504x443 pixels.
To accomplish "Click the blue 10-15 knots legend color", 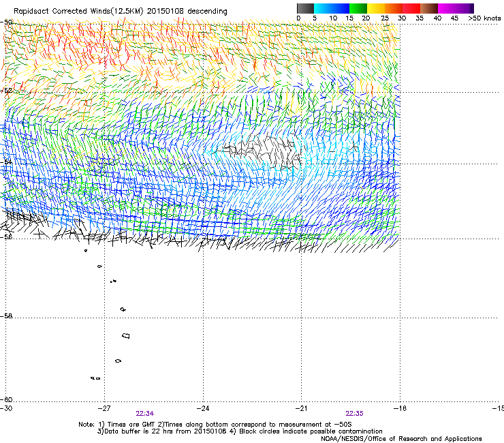I will pos(341,8).
